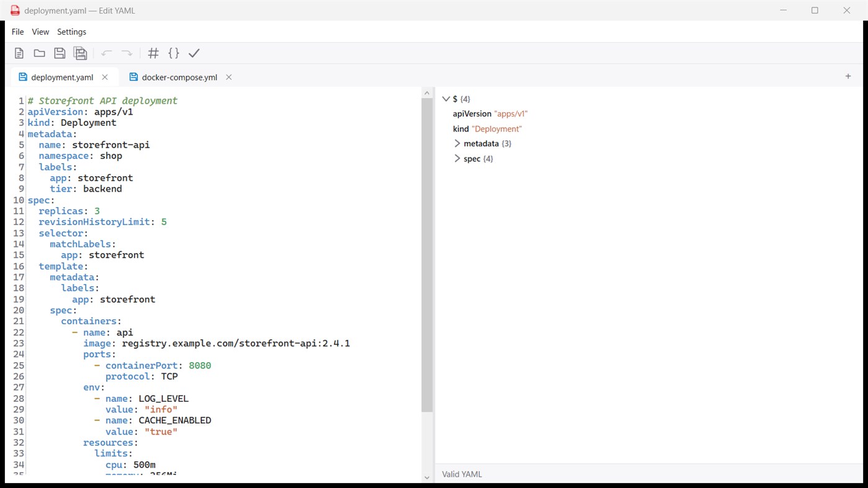Open a file using folder icon
Image resolution: width=868 pixels, height=488 pixels.
(x=39, y=53)
